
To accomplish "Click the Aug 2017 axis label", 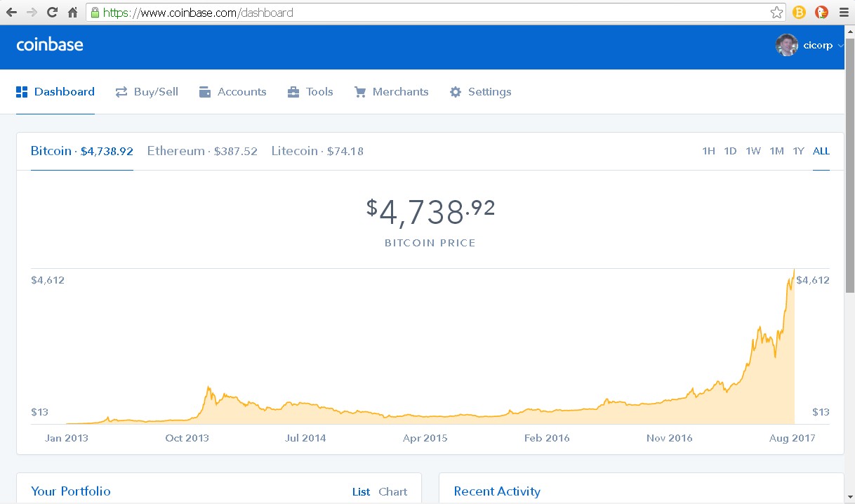I will pos(793,438).
